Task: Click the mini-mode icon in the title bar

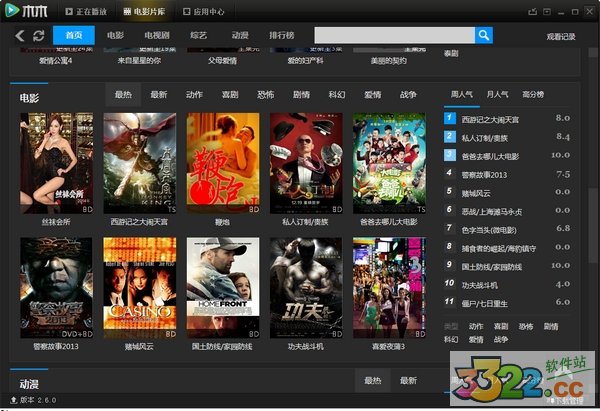Action: pyautogui.click(x=547, y=12)
